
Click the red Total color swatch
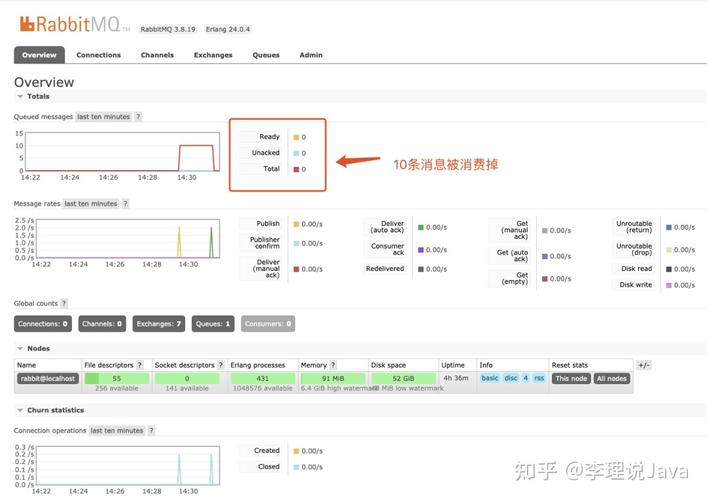(296, 170)
